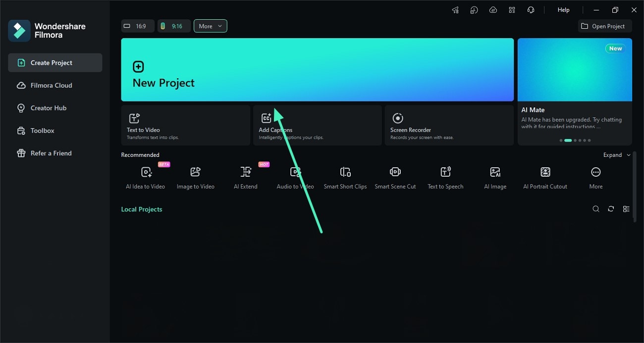Launch AI Portrait Cutout

[545, 177]
